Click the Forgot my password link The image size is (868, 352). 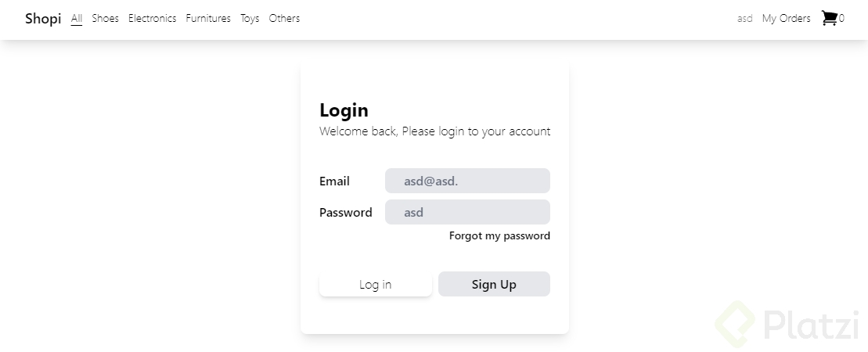tap(499, 235)
